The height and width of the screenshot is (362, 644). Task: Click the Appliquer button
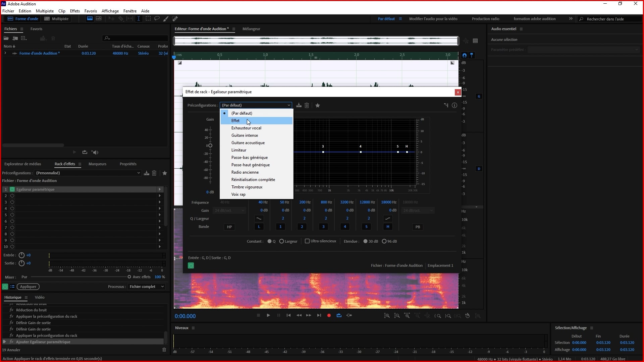28,287
